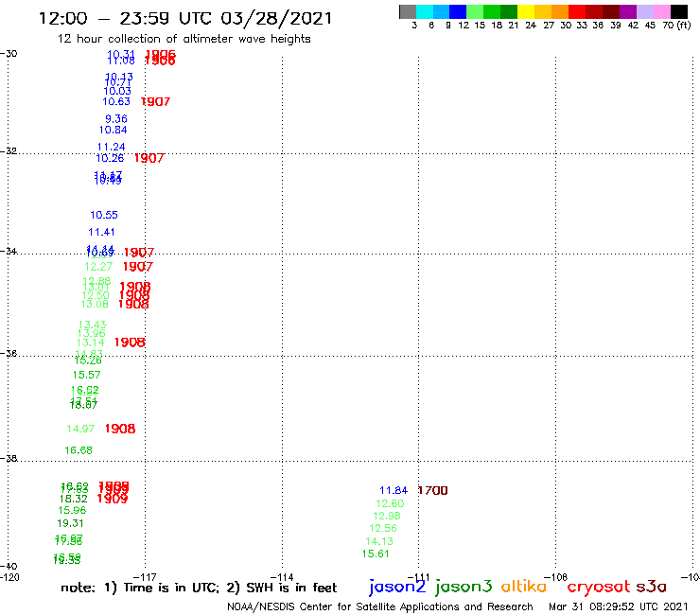This screenshot has height=615, width=700.
Task: Click the red cryosat legend label
Action: (599, 587)
